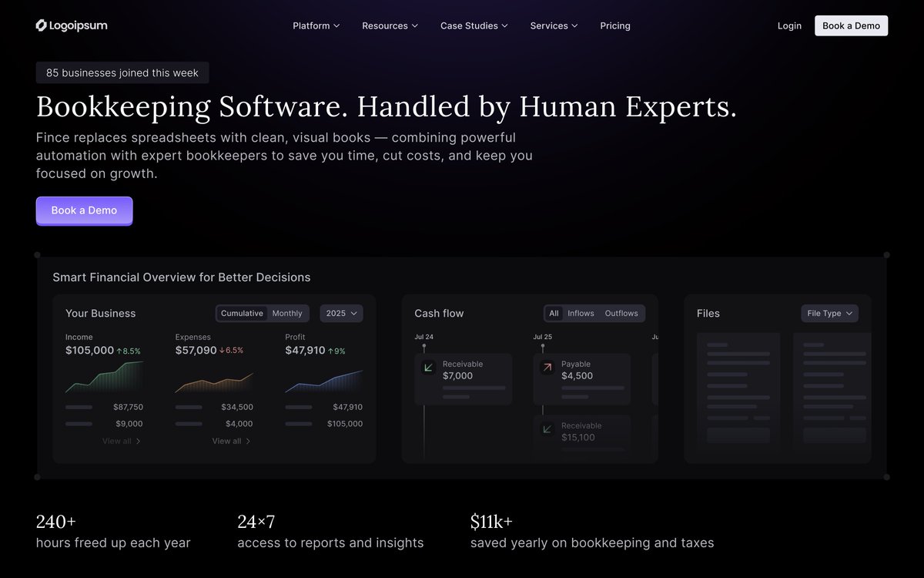This screenshot has width=924, height=578.
Task: Go to the Pricing page
Action: click(615, 25)
